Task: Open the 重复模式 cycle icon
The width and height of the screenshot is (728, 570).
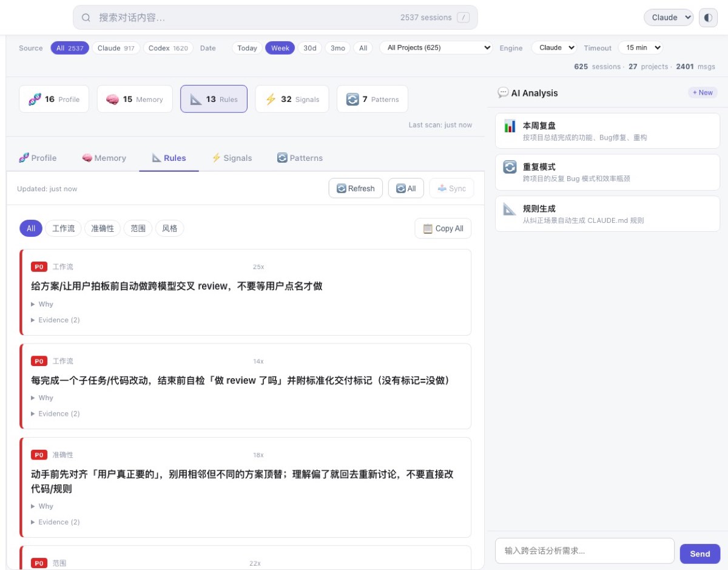Action: pyautogui.click(x=510, y=167)
